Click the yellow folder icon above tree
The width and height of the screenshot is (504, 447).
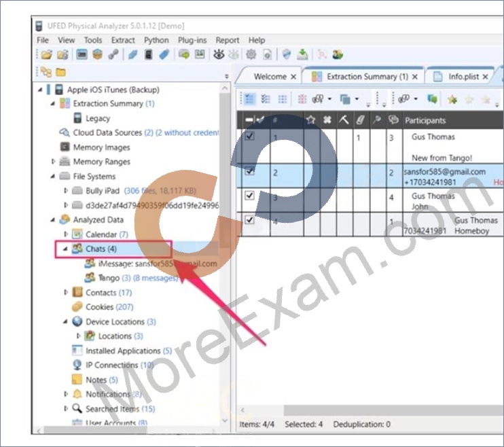(x=60, y=73)
